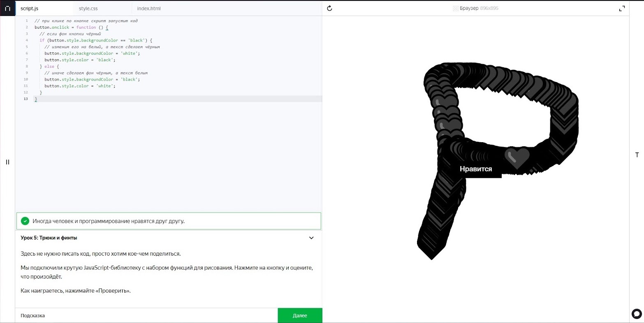Click the green Далее button
The width and height of the screenshot is (644, 323).
click(300, 316)
